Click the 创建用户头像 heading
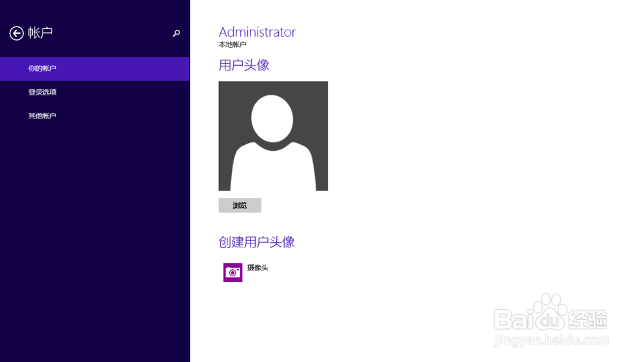 tap(256, 242)
